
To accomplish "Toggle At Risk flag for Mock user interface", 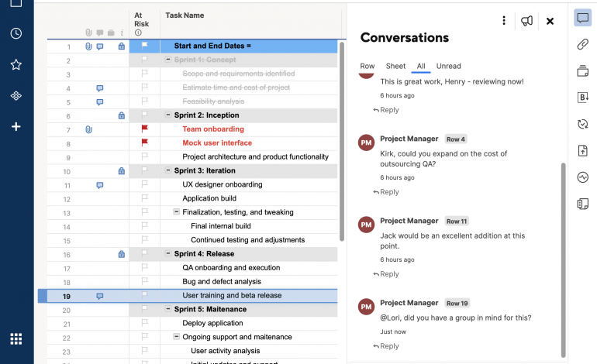I will pyautogui.click(x=144, y=143).
